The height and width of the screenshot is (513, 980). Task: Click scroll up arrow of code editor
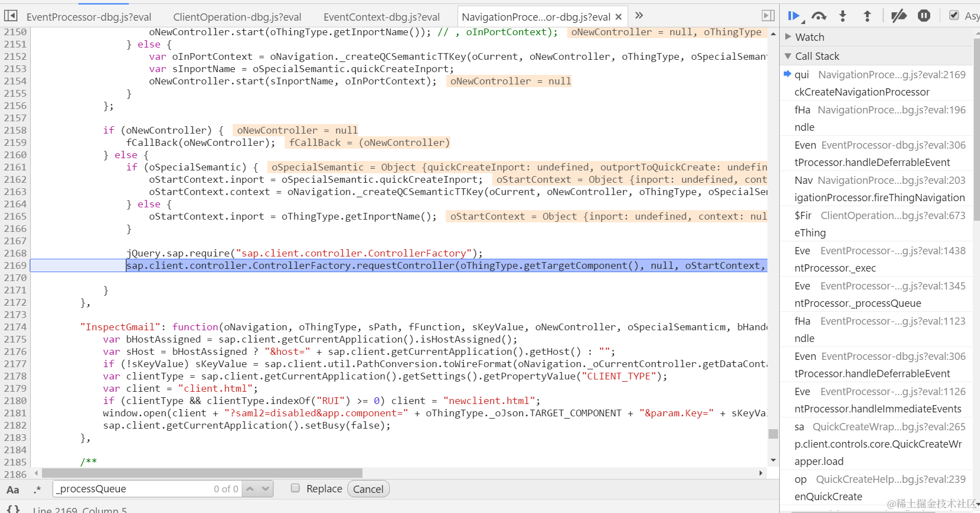773,34
